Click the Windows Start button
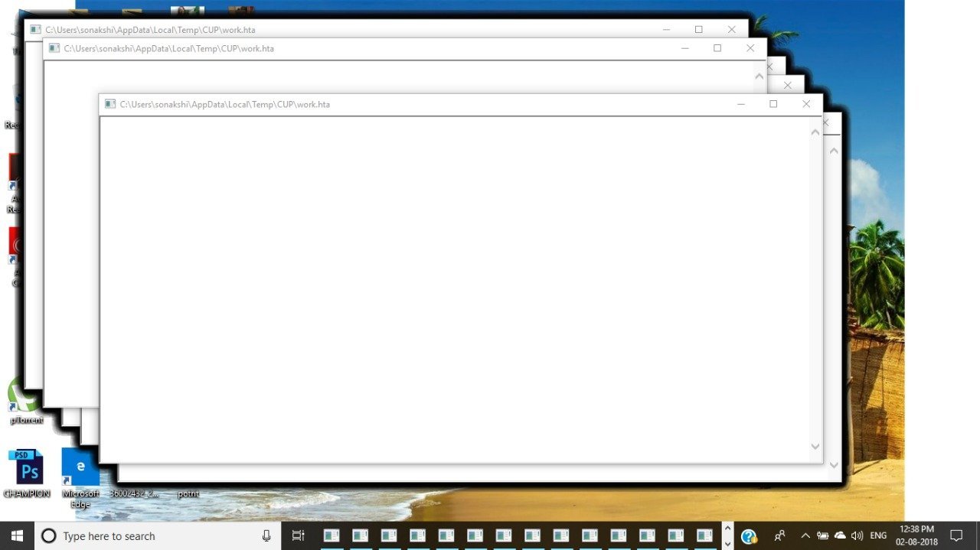Image resolution: width=980 pixels, height=550 pixels. (x=15, y=535)
